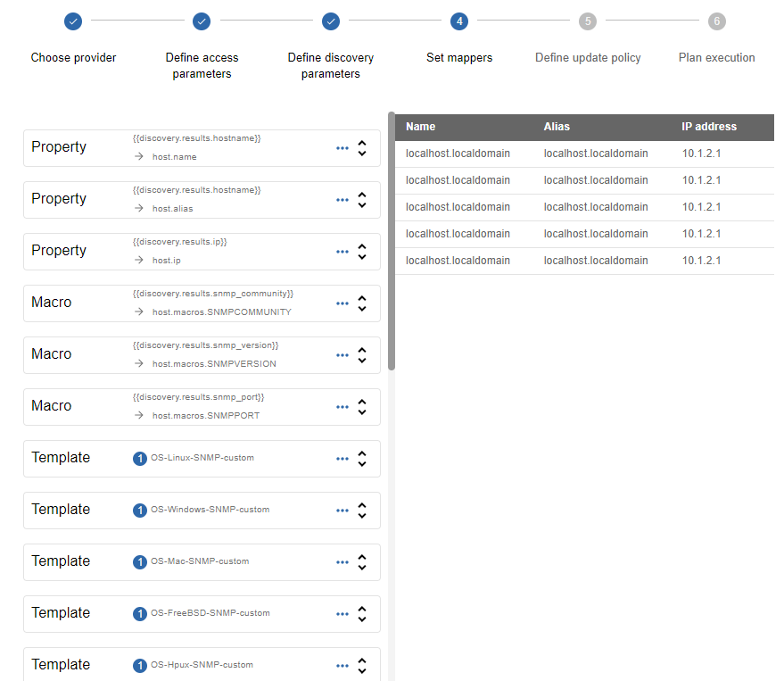Go to Choose provider step
Viewport: 784px width, 681px height.
pyautogui.click(x=74, y=21)
